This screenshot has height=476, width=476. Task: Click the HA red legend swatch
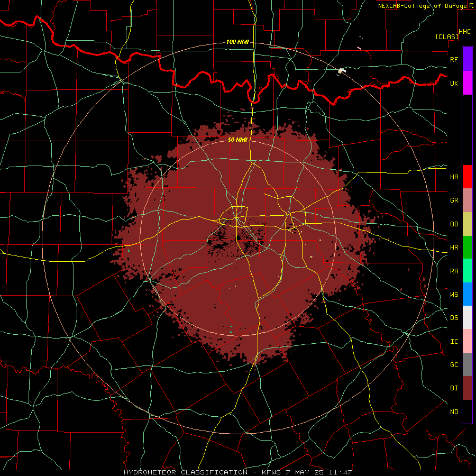[467, 177]
